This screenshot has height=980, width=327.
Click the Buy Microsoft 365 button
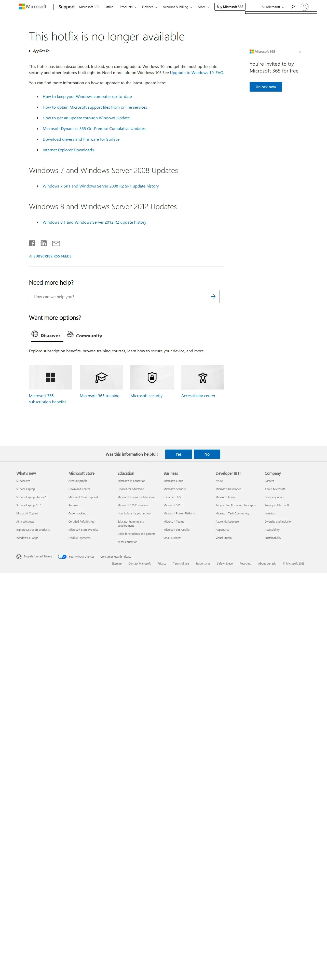coord(230,7)
